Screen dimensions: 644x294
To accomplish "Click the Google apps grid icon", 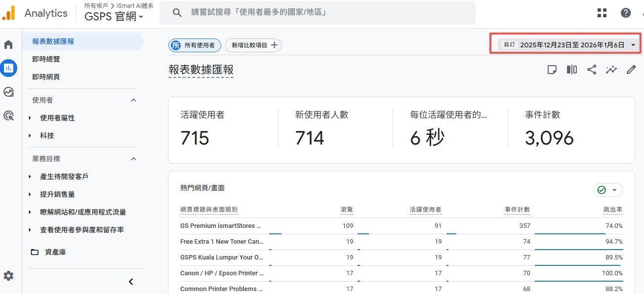I will (602, 13).
